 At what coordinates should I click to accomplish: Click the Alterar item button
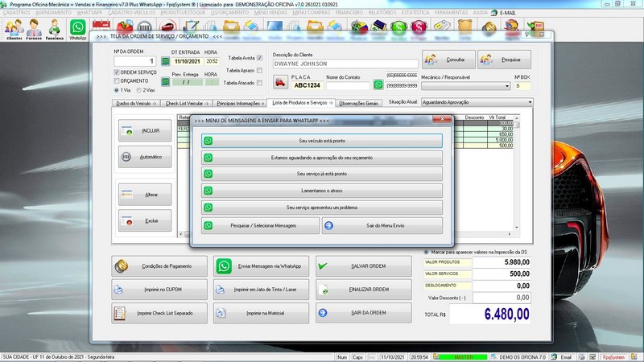145,195
